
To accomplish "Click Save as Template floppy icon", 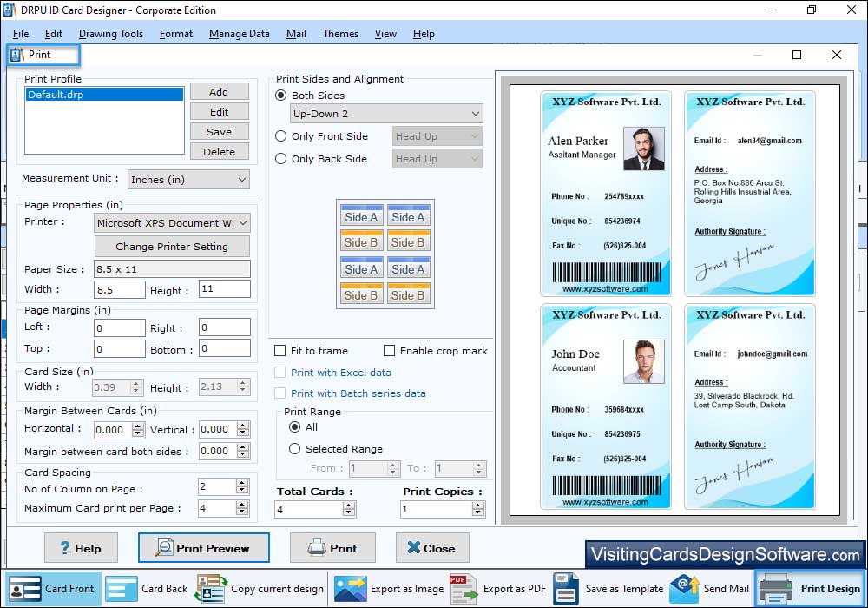I will pos(566,589).
